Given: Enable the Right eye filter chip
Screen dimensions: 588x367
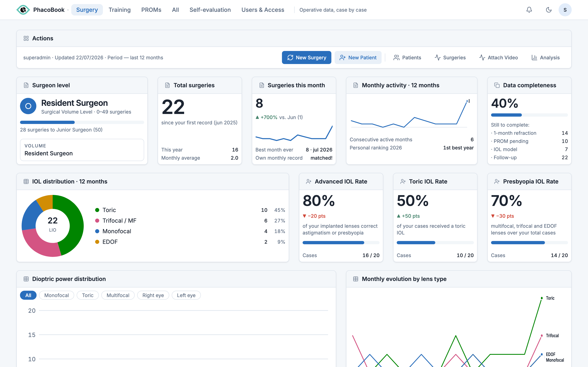Looking at the screenshot, I should [x=153, y=295].
